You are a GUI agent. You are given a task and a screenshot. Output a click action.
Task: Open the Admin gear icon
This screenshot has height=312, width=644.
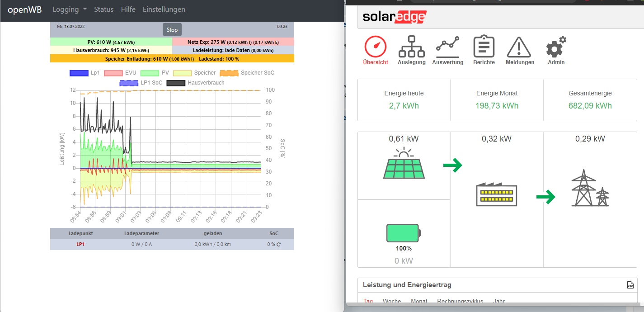pos(556,47)
